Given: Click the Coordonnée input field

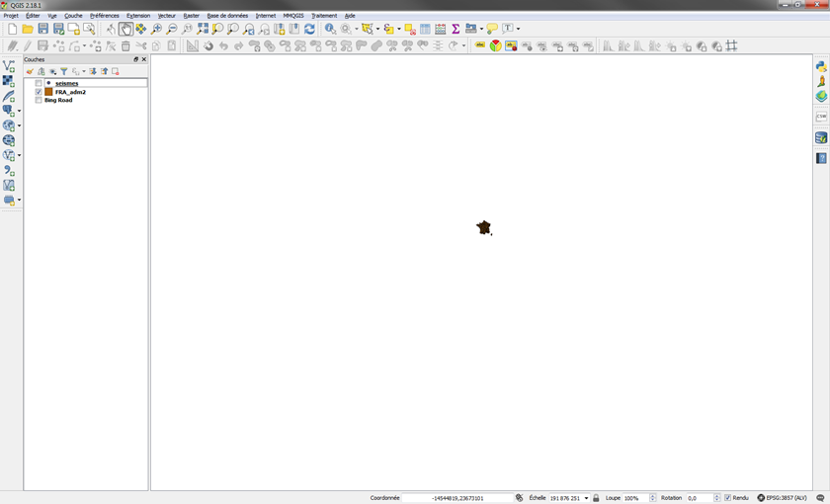Looking at the screenshot, I should [457, 498].
